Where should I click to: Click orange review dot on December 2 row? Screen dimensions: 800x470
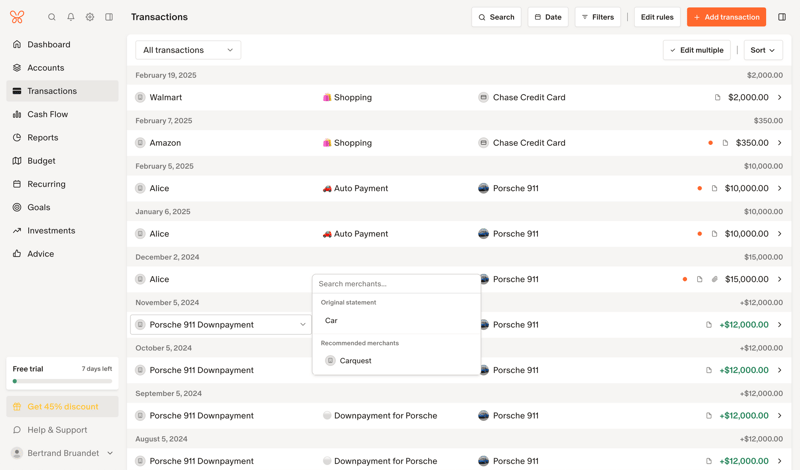[685, 279]
